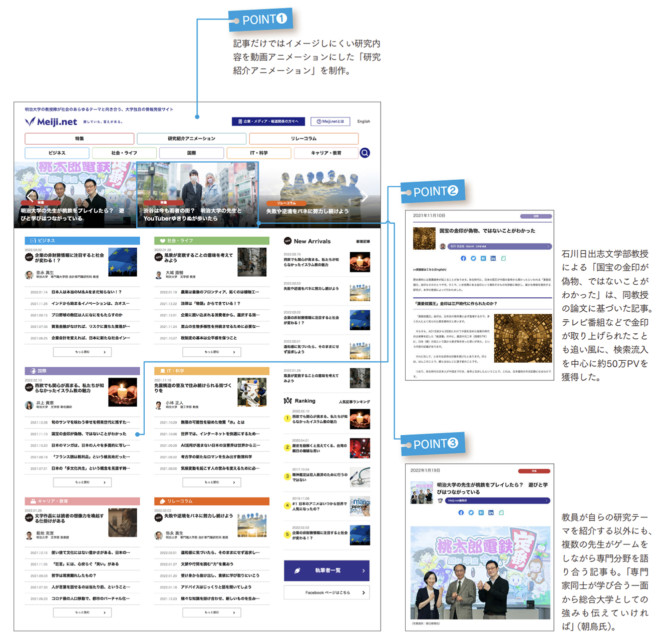Image resolution: width=666 pixels, height=644 pixels.
Task: Switch to the English site link
Action: [x=364, y=122]
